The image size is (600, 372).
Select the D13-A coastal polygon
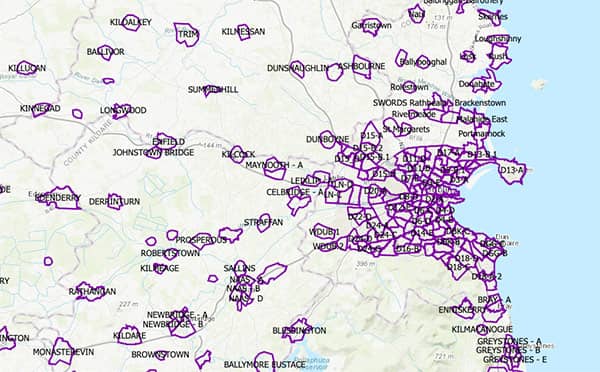click(x=512, y=170)
